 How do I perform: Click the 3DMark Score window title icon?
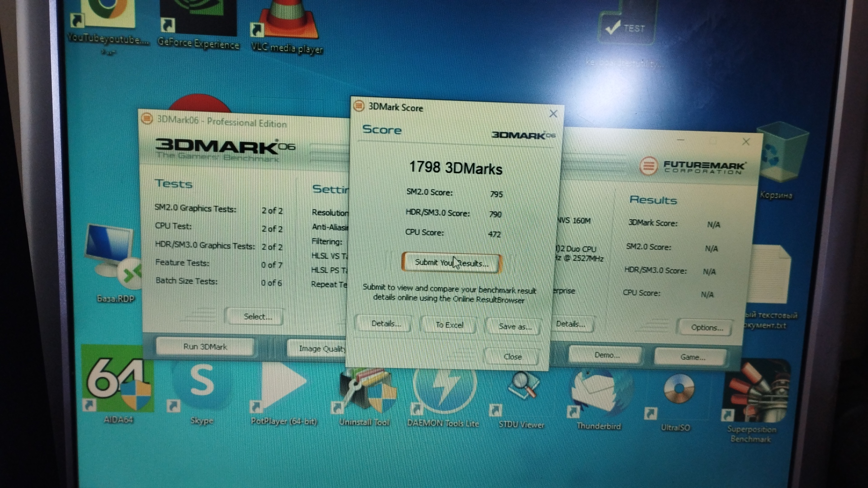[x=359, y=106]
